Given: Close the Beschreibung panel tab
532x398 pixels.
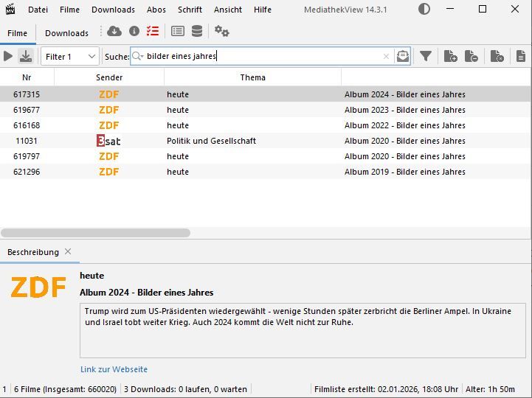Looking at the screenshot, I should click(x=68, y=251).
